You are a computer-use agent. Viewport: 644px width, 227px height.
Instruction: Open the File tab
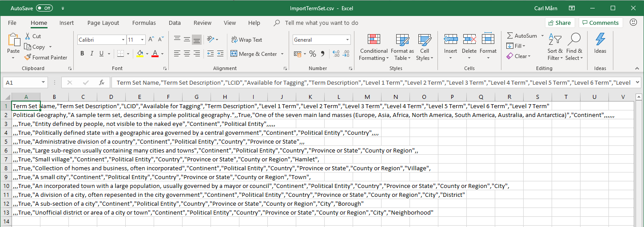[12, 23]
